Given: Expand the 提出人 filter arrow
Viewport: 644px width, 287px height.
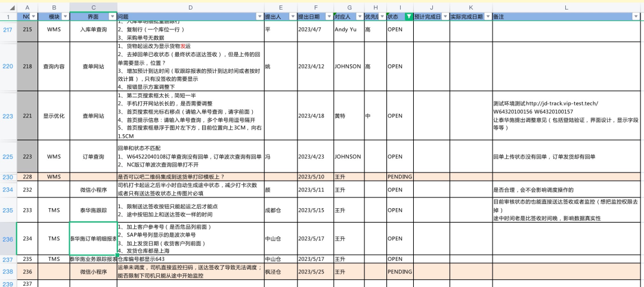Looking at the screenshot, I should coord(292,17).
